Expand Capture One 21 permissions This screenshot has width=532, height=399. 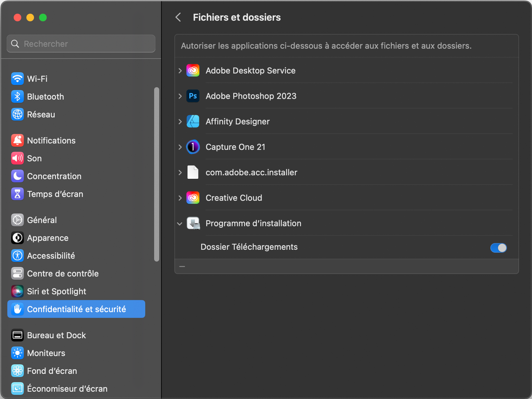(x=180, y=147)
